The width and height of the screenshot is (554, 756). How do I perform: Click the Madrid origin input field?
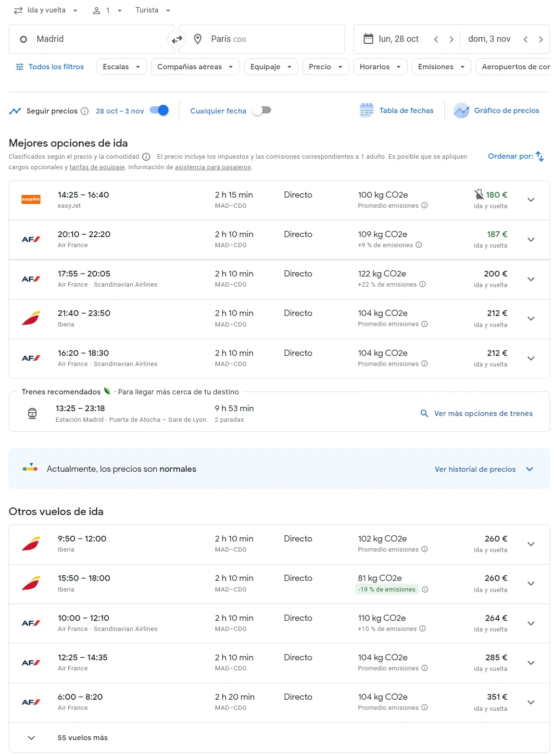91,39
